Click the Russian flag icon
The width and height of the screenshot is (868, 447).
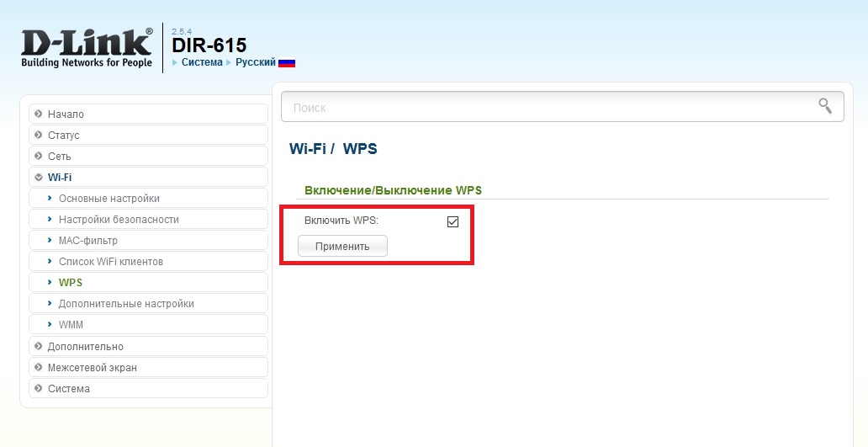click(287, 63)
